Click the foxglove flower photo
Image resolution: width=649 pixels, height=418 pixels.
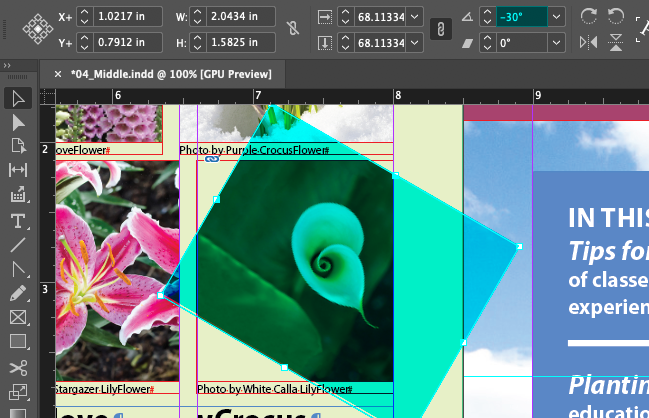109,123
